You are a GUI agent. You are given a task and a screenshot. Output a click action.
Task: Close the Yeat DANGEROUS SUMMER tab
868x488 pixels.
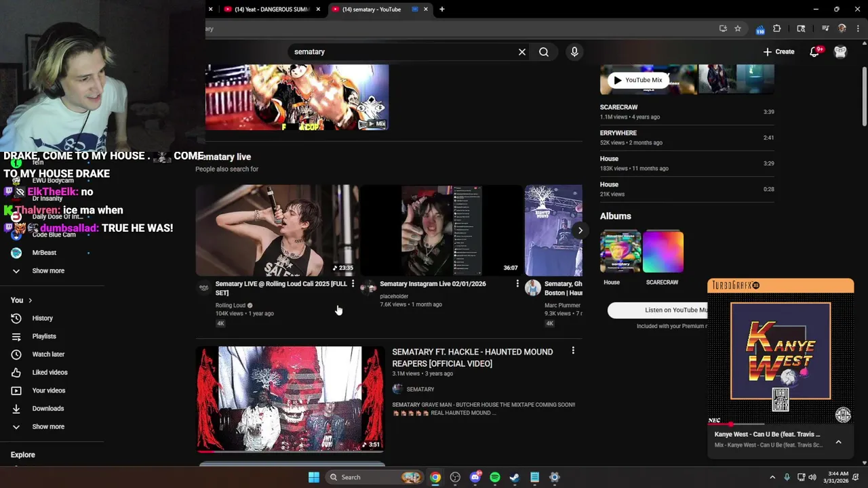[x=318, y=9]
